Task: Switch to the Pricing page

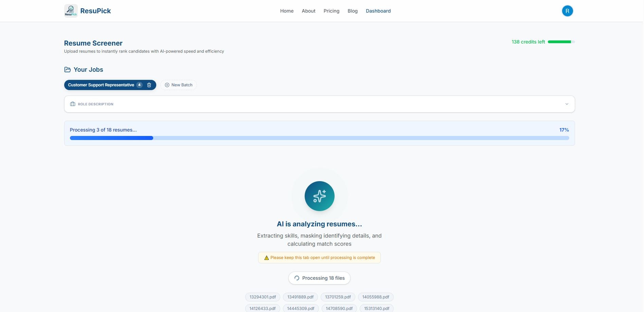Action: (331, 11)
